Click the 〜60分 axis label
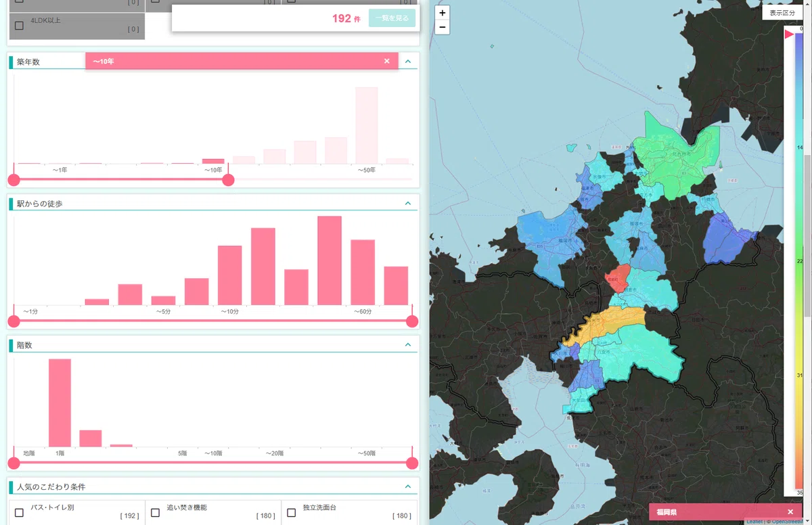Screen dimensions: 812x525 363,311
